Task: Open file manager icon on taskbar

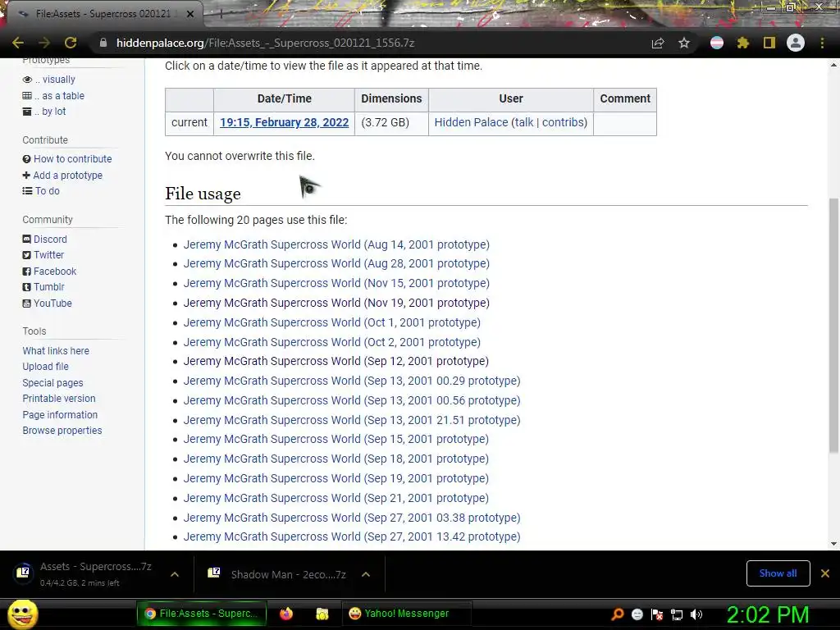Action: [322, 614]
